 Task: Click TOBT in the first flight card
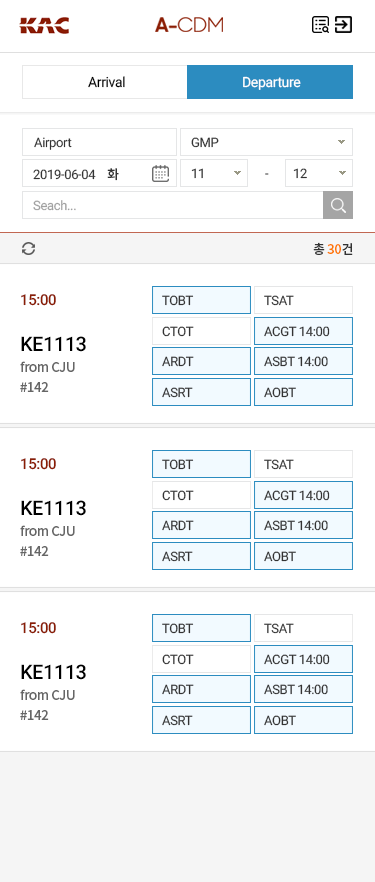click(x=201, y=300)
